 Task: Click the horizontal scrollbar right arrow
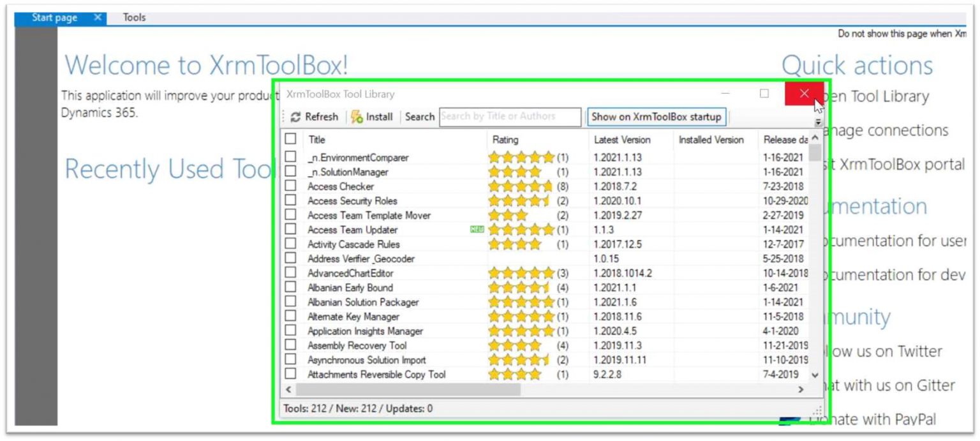pyautogui.click(x=801, y=389)
